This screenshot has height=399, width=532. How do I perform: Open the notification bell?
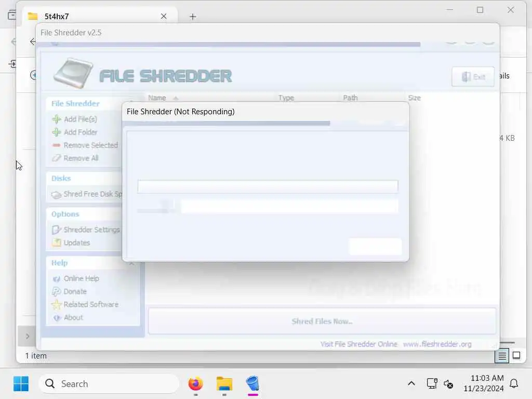click(514, 383)
